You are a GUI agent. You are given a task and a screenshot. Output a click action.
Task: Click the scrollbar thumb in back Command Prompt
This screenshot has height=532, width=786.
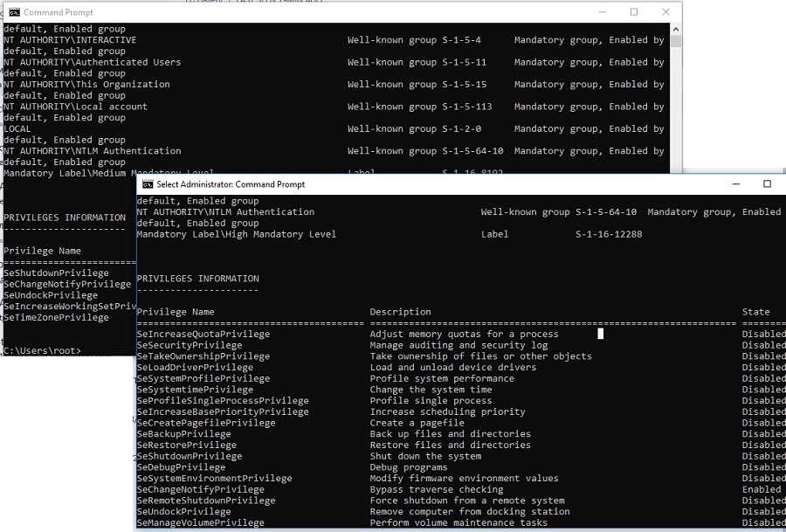click(677, 40)
